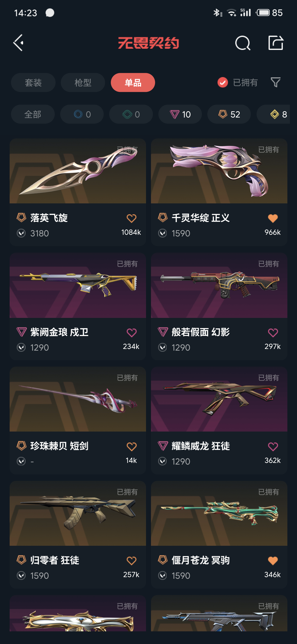Switch to the 套装 tab
This screenshot has width=297, height=644.
tap(33, 82)
